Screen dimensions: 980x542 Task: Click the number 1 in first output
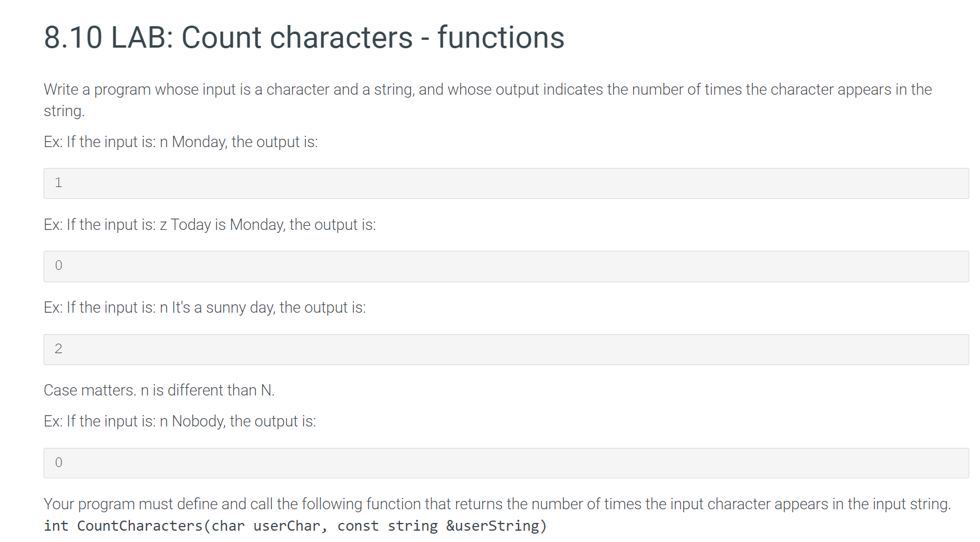[x=58, y=183]
